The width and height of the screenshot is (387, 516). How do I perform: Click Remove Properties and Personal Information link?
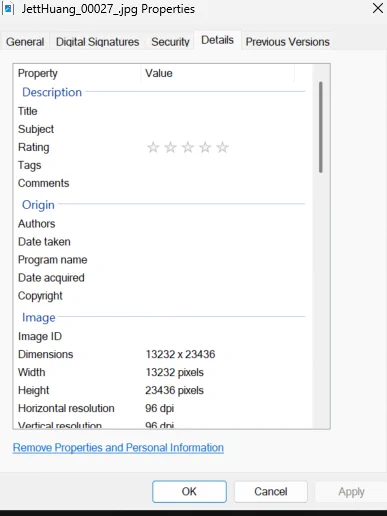pyautogui.click(x=118, y=447)
